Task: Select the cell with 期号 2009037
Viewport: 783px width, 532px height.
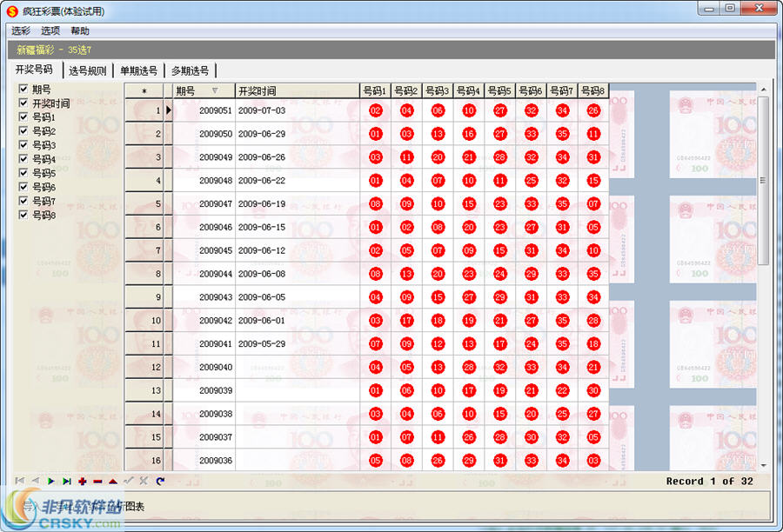Action: [204, 437]
